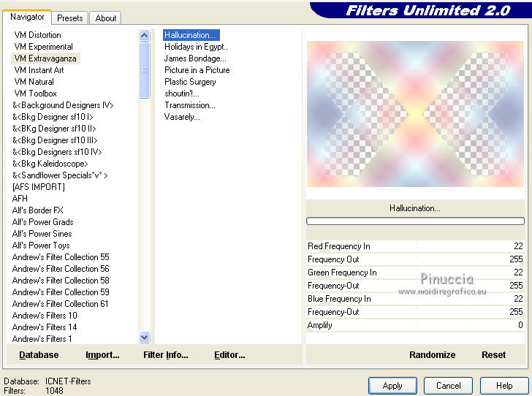Click the category list scroll-up arrow

click(x=144, y=35)
